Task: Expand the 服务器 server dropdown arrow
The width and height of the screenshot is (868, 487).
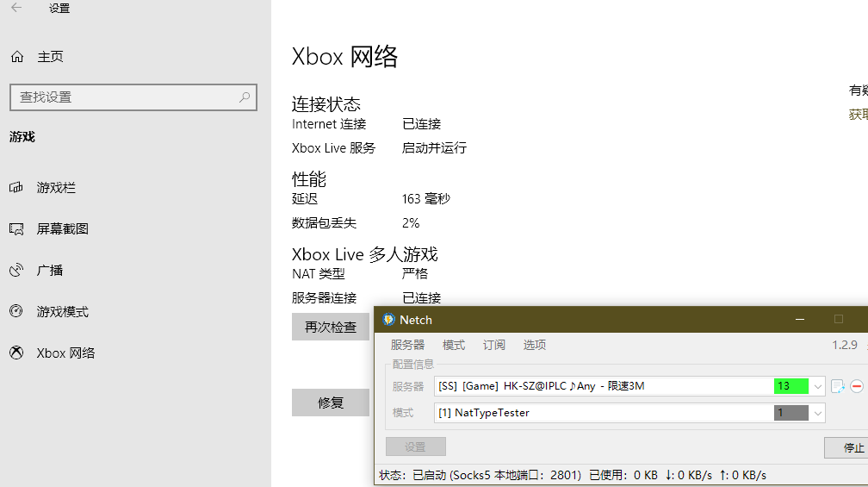Action: [818, 387]
